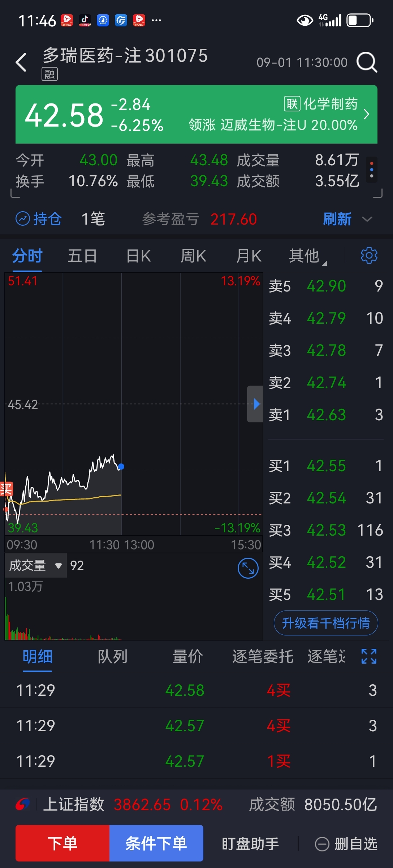Tap the 持仓 position icon

pyautogui.click(x=23, y=218)
